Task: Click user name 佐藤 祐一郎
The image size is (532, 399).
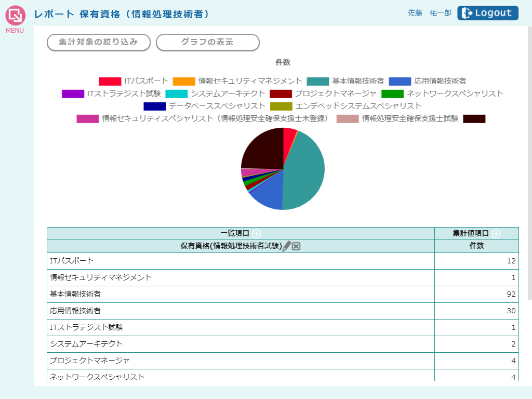Action: pyautogui.click(x=429, y=14)
